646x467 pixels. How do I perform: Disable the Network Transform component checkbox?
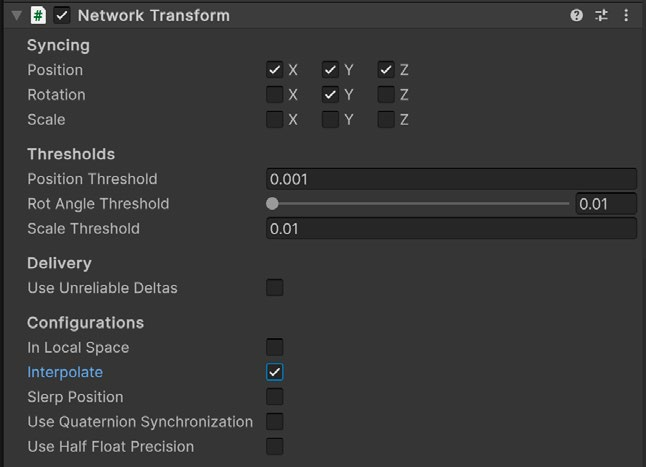pyautogui.click(x=62, y=16)
